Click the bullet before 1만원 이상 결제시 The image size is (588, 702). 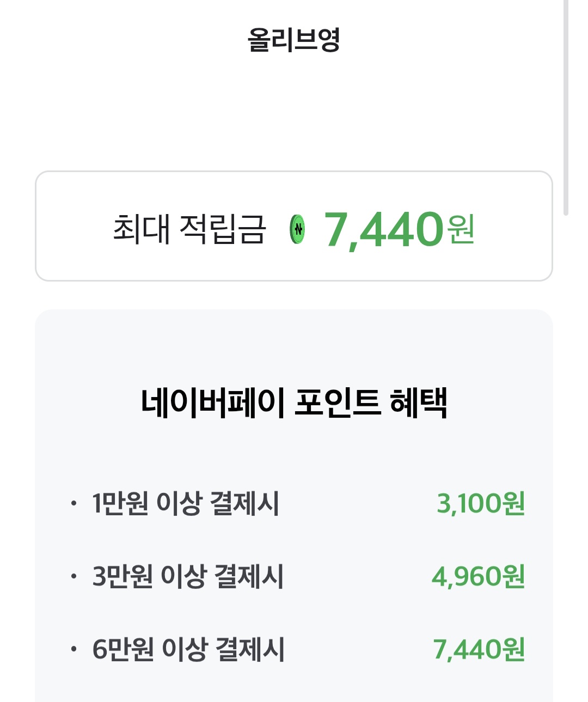73,504
